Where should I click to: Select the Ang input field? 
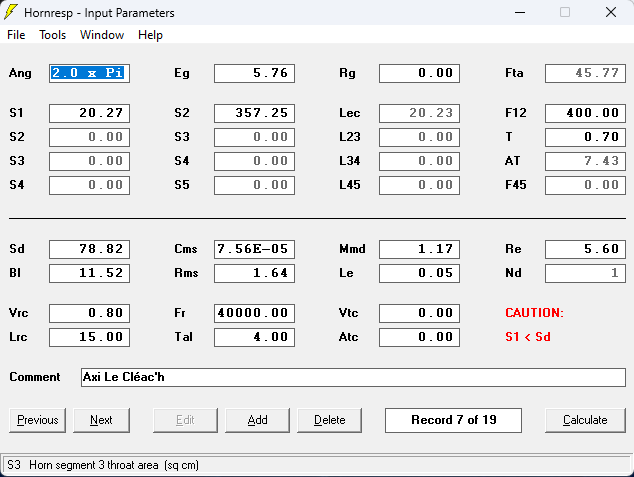(89, 73)
